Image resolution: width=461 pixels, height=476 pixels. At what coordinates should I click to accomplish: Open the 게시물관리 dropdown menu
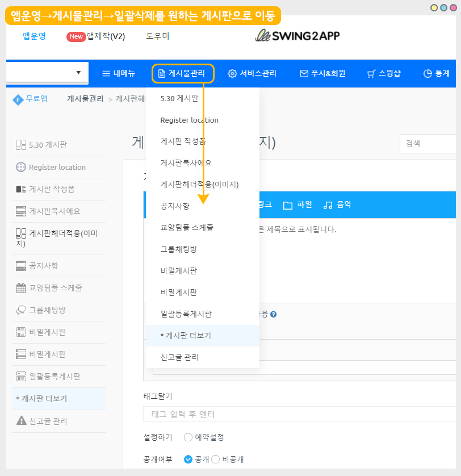pyautogui.click(x=183, y=73)
